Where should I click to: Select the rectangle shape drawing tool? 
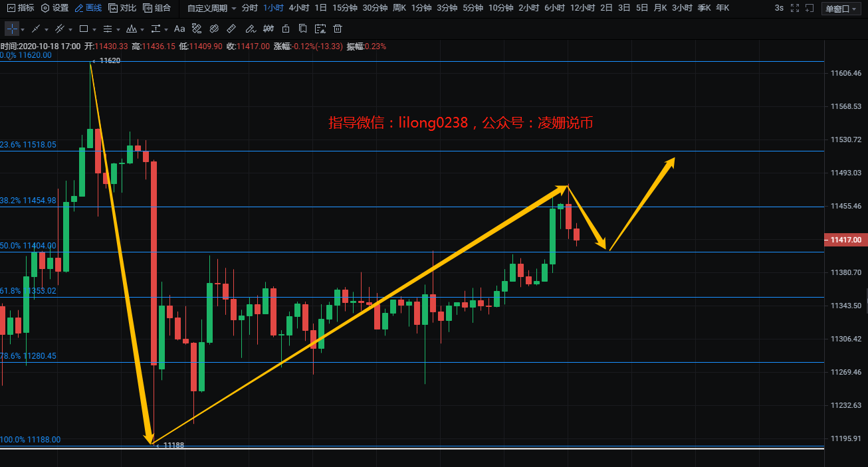point(84,29)
